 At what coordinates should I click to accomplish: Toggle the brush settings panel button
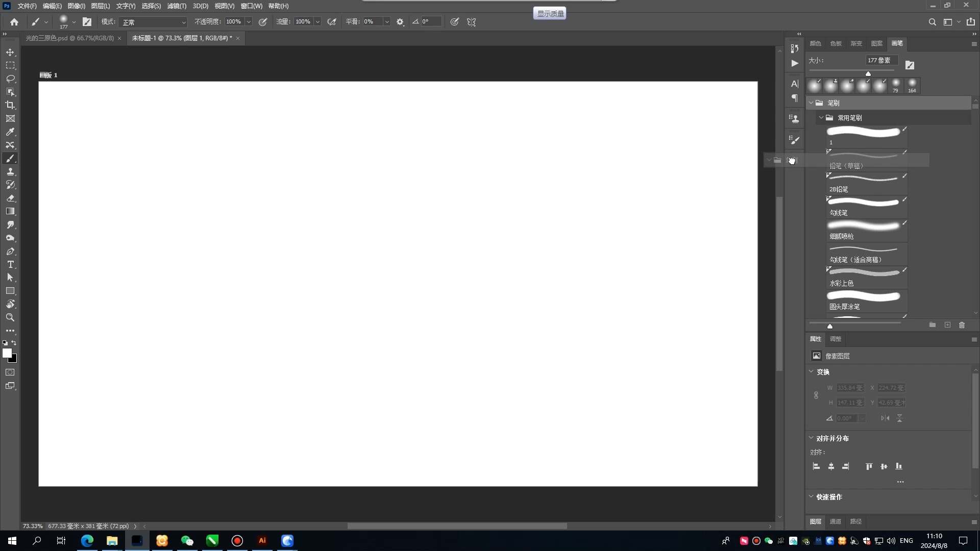(x=87, y=22)
